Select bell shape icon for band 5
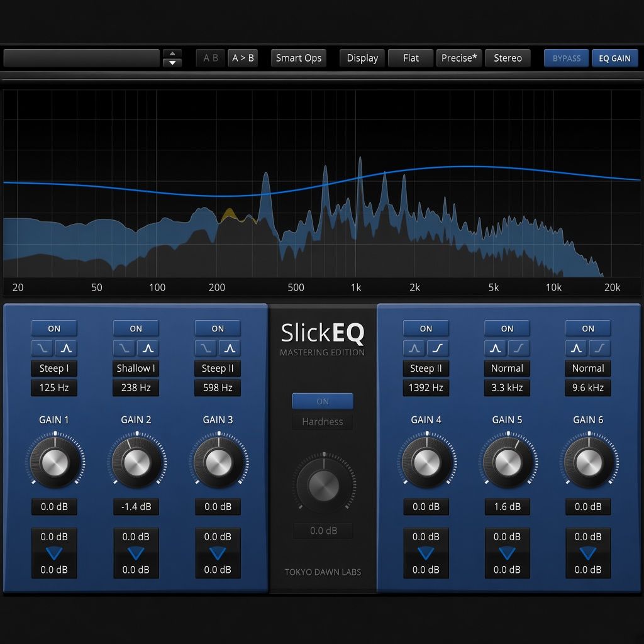644x644 pixels. (x=496, y=348)
